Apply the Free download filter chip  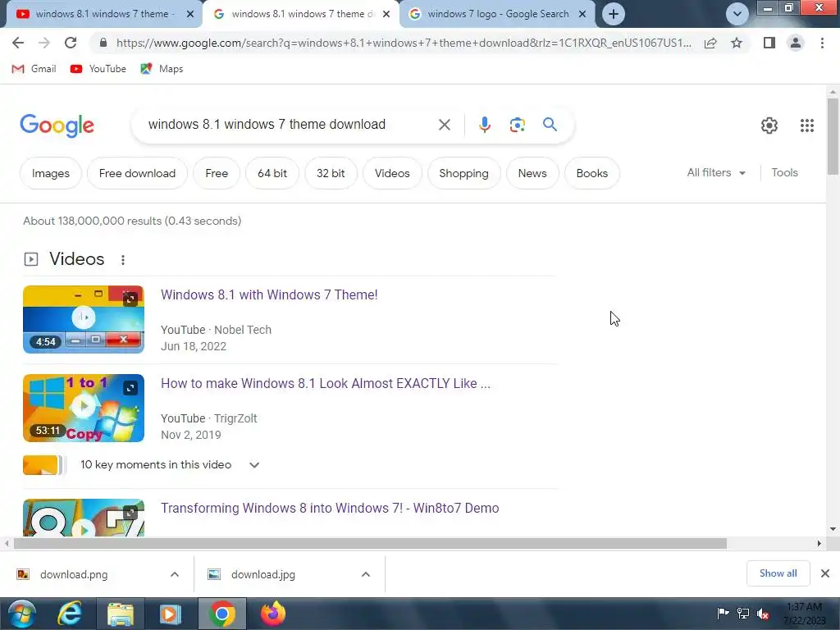(x=137, y=173)
